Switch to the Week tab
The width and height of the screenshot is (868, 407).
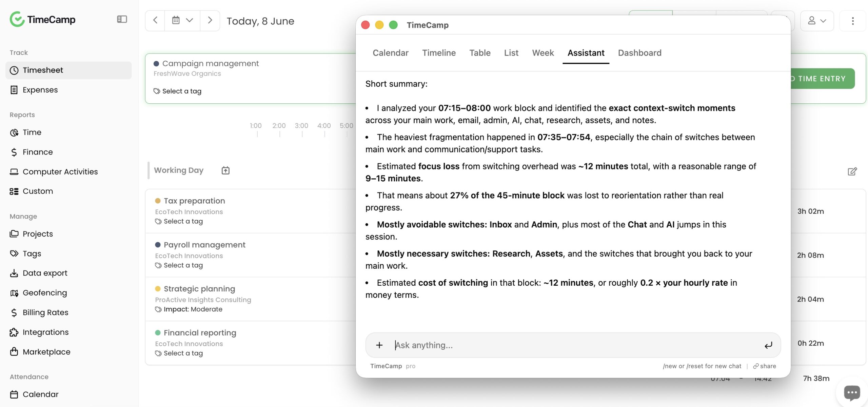pyautogui.click(x=543, y=53)
